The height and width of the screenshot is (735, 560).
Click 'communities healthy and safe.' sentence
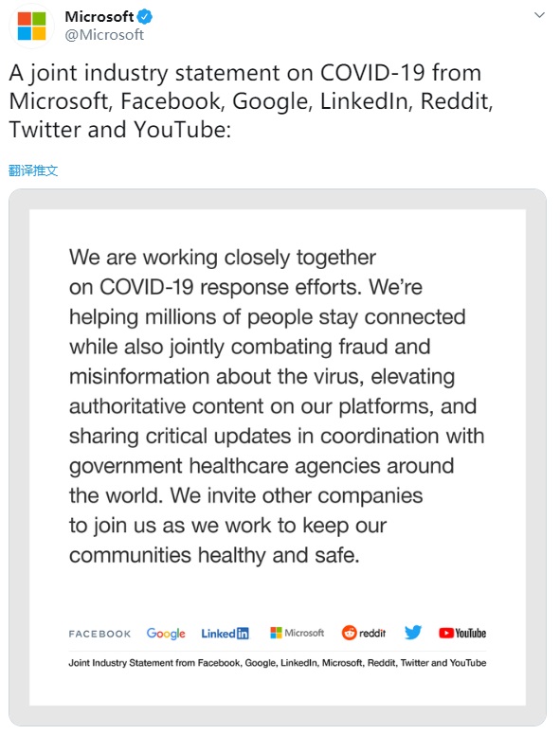[214, 555]
